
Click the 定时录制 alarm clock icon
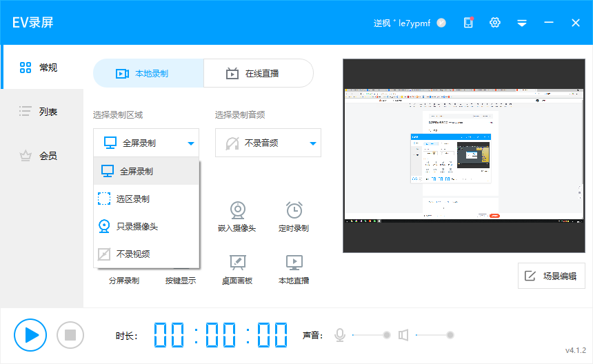click(294, 210)
